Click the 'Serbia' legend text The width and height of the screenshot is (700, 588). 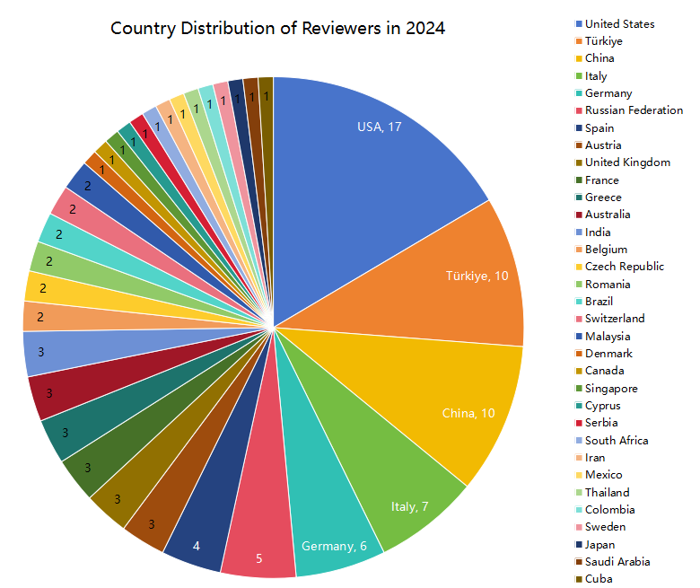[x=601, y=423]
